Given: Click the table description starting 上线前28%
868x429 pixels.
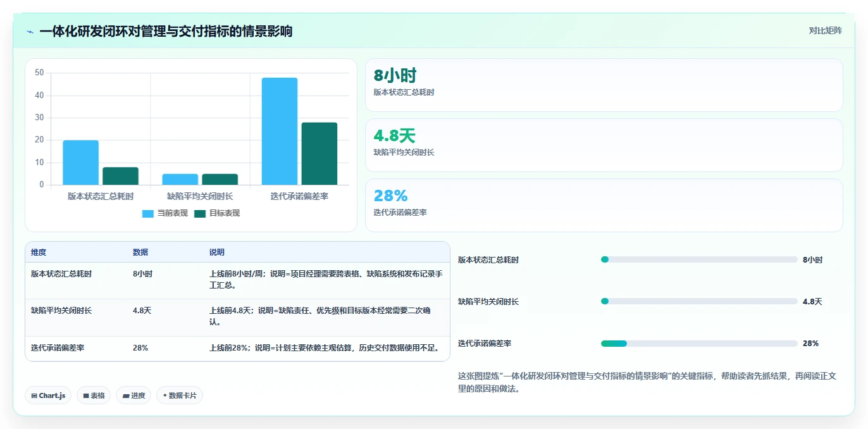Looking at the screenshot, I should 325,348.
